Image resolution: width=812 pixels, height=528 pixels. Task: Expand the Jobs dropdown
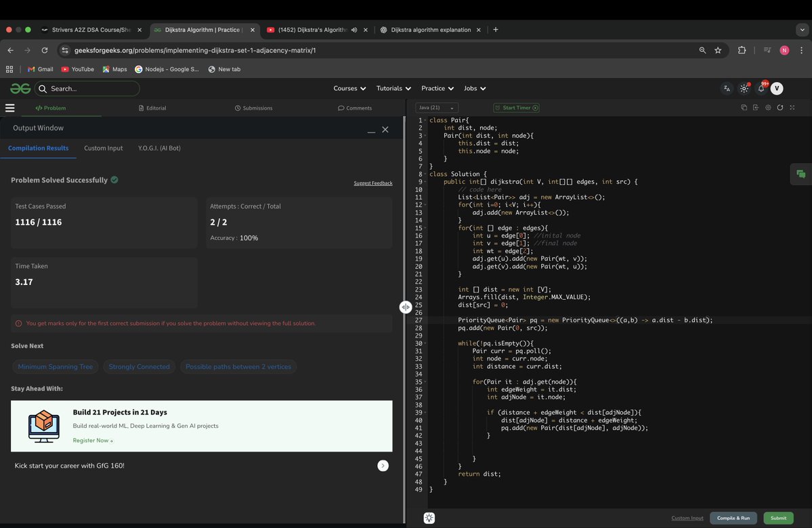pyautogui.click(x=475, y=89)
